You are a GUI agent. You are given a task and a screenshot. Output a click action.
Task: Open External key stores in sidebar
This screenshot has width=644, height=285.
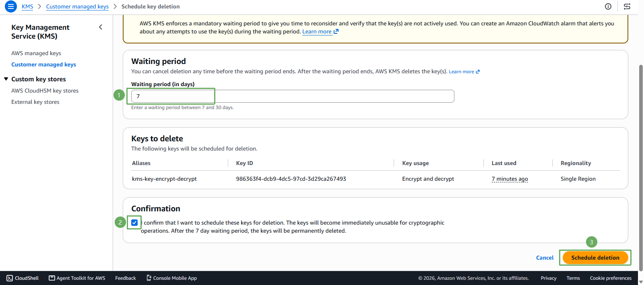click(x=35, y=102)
